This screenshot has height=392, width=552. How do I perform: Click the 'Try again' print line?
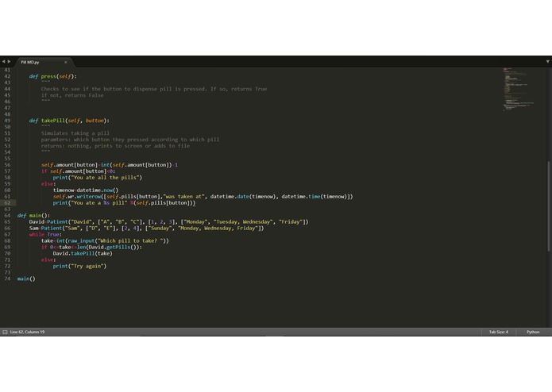[79, 266]
